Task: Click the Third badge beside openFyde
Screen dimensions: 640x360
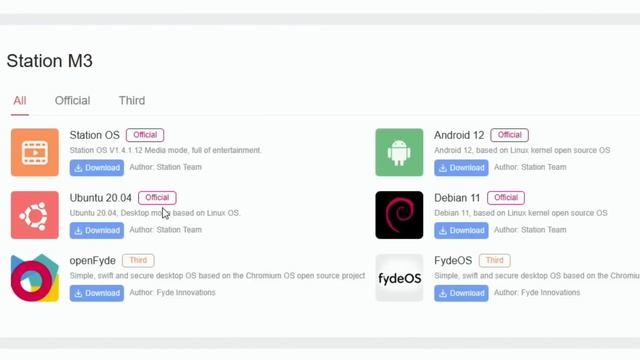Action: coord(138,260)
